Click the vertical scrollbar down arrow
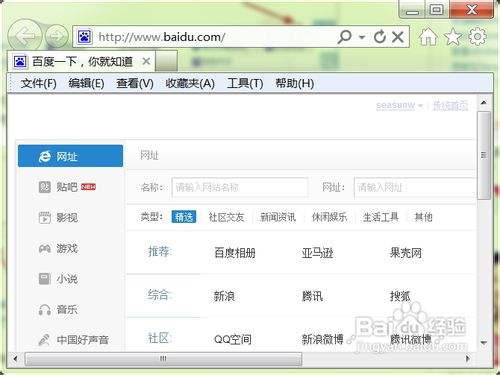 tap(484, 343)
